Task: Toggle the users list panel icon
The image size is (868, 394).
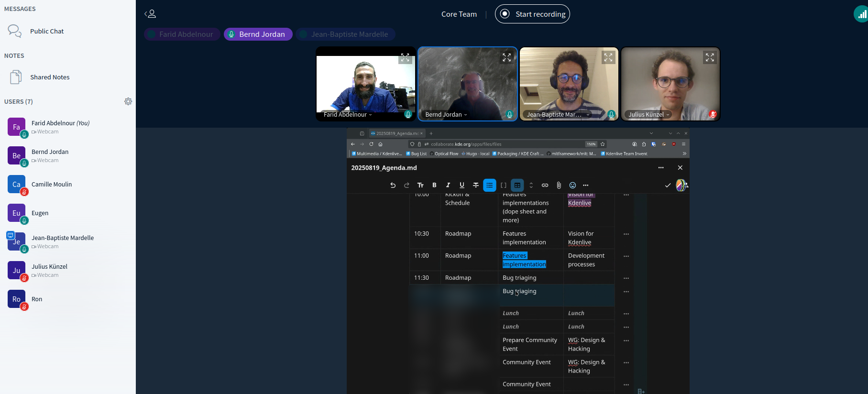Action: click(150, 14)
